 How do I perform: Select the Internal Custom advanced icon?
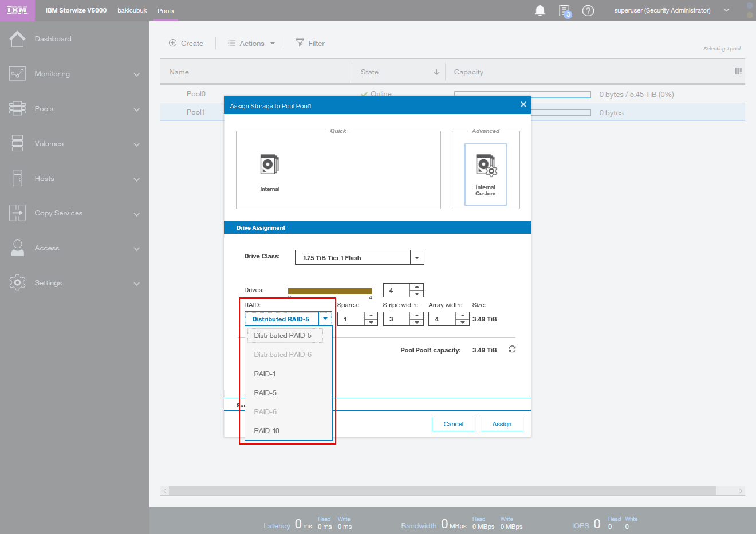tap(486, 174)
